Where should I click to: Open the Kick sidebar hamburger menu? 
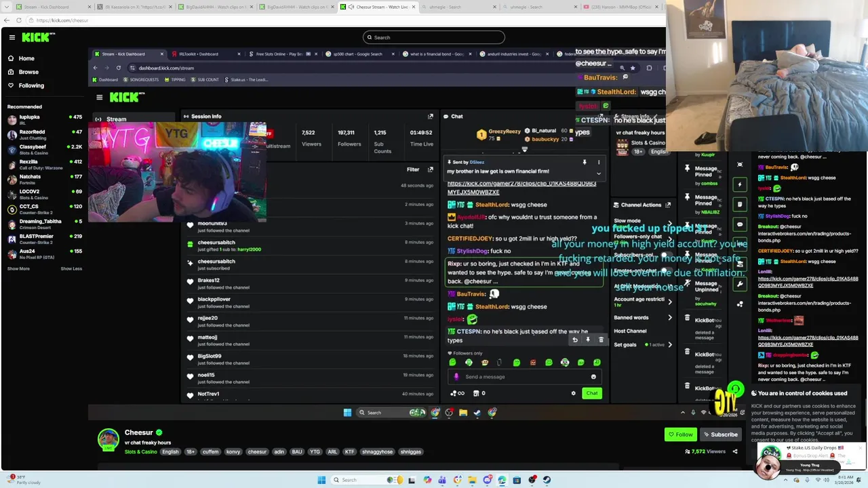tap(12, 37)
